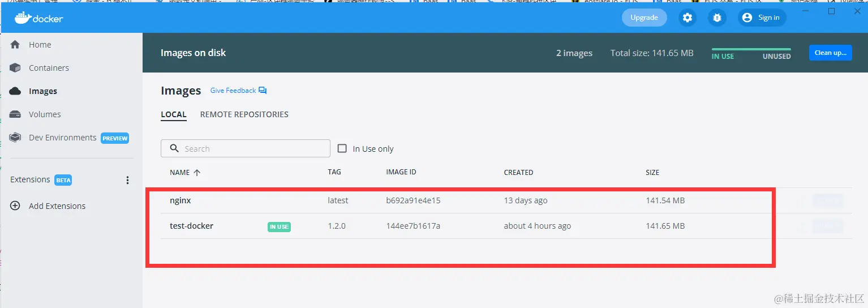Viewport: 868px width, 308px height.
Task: Click the 13 days ago created value
Action: 526,200
